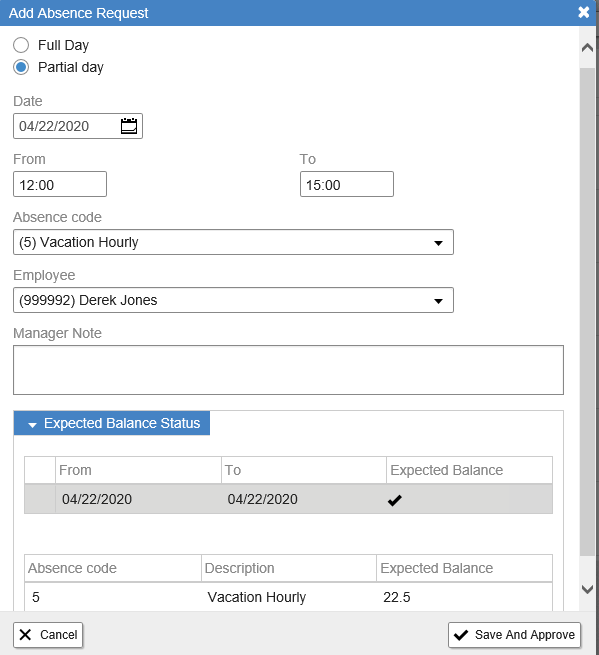Click the Vacation Hourly balance row

coord(288,597)
